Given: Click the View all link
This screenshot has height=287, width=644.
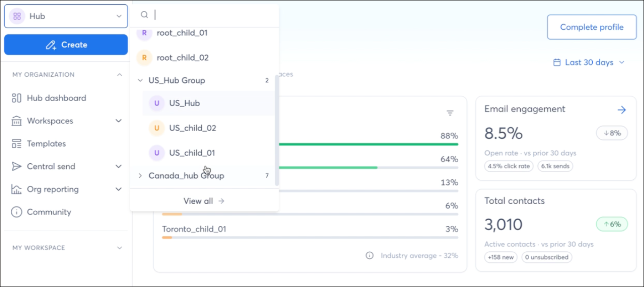Looking at the screenshot, I should pyautogui.click(x=204, y=201).
